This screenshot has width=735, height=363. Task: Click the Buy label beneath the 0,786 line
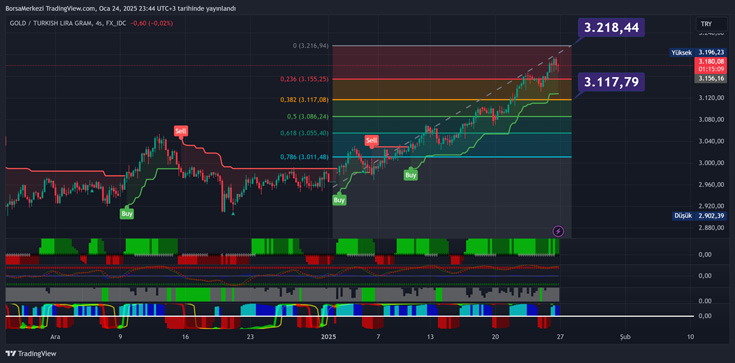pyautogui.click(x=411, y=175)
